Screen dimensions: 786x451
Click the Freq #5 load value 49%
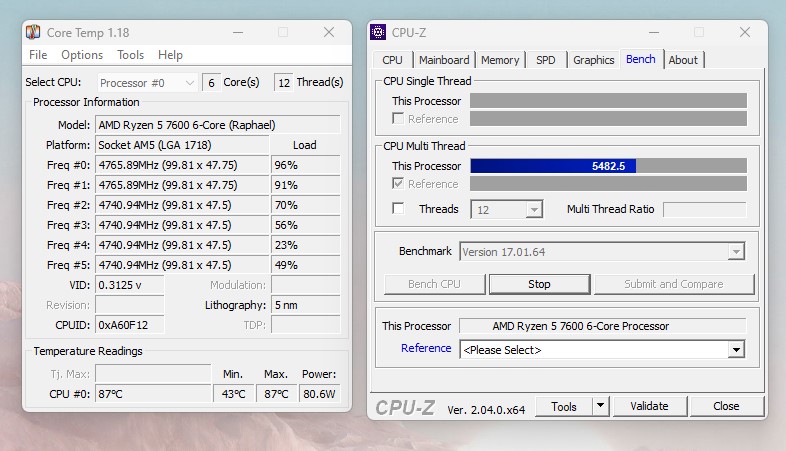coord(306,265)
